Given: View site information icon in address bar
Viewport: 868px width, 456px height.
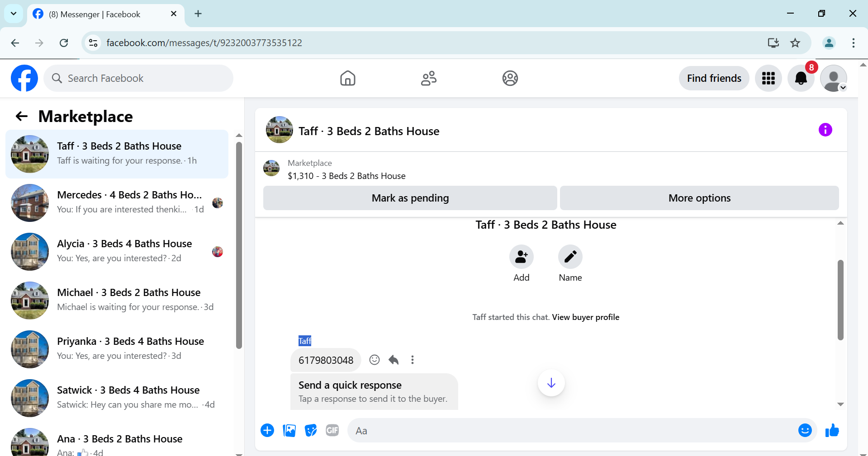Looking at the screenshot, I should (x=93, y=43).
